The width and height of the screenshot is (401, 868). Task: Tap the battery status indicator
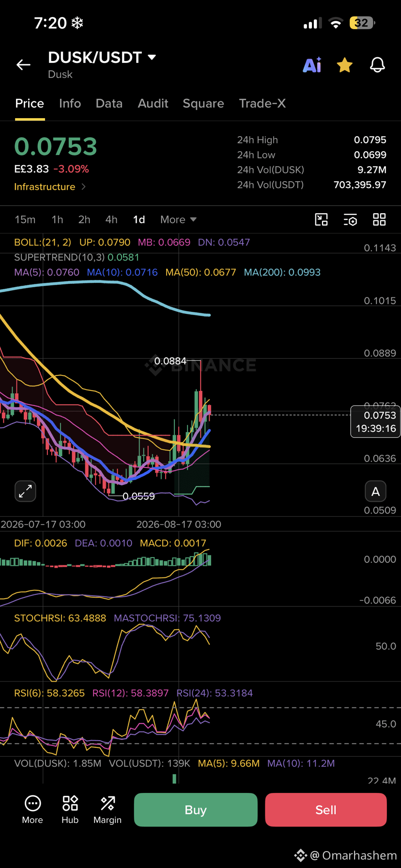pos(362,23)
